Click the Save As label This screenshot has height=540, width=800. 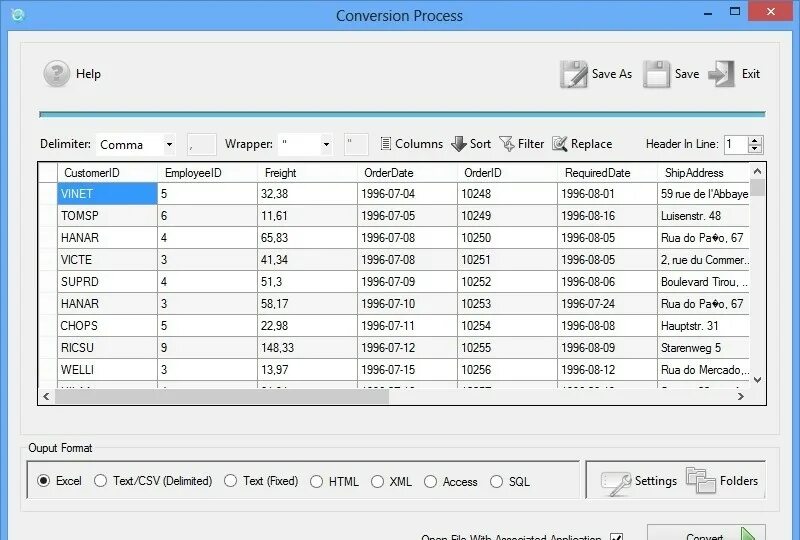tap(612, 74)
